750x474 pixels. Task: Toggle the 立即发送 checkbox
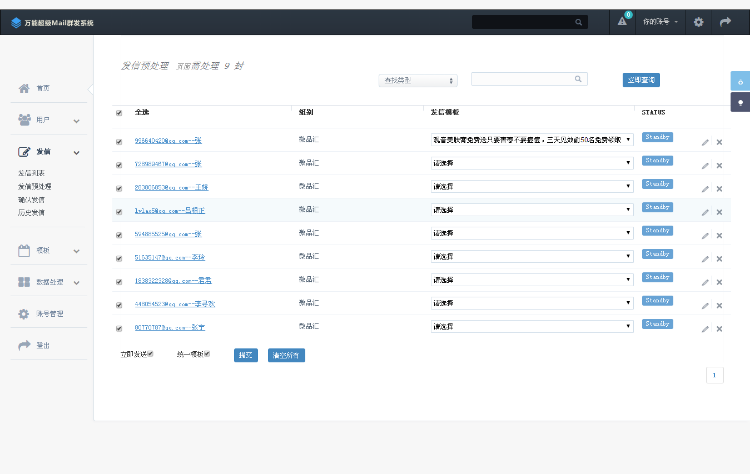click(150, 354)
